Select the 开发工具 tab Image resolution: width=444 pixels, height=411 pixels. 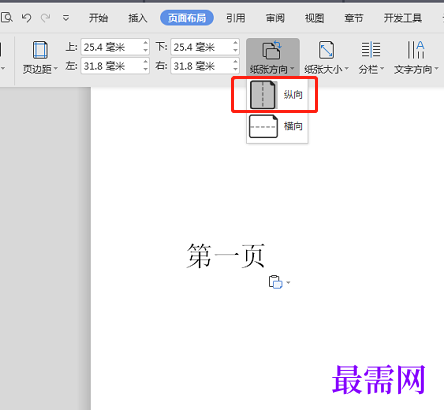(403, 18)
